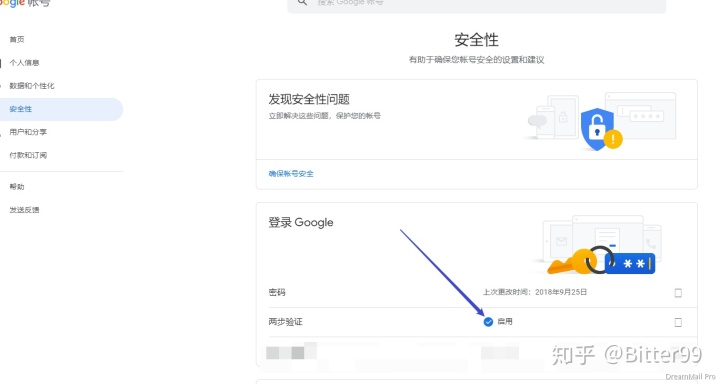
Task: Click the 上次更改时间 2018年9月25日 text
Action: tap(535, 292)
